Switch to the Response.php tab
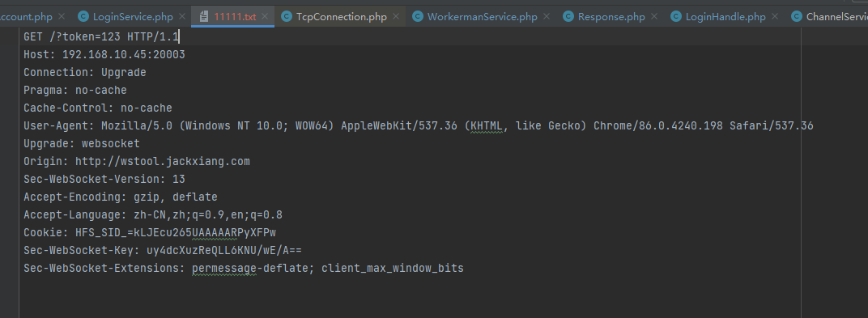Image resolution: width=868 pixels, height=318 pixels. coord(611,17)
